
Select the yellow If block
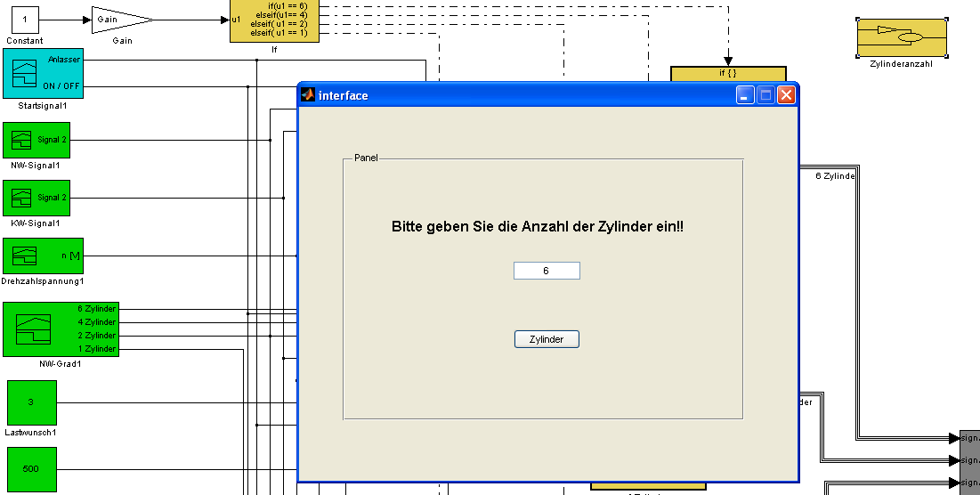tap(274, 20)
